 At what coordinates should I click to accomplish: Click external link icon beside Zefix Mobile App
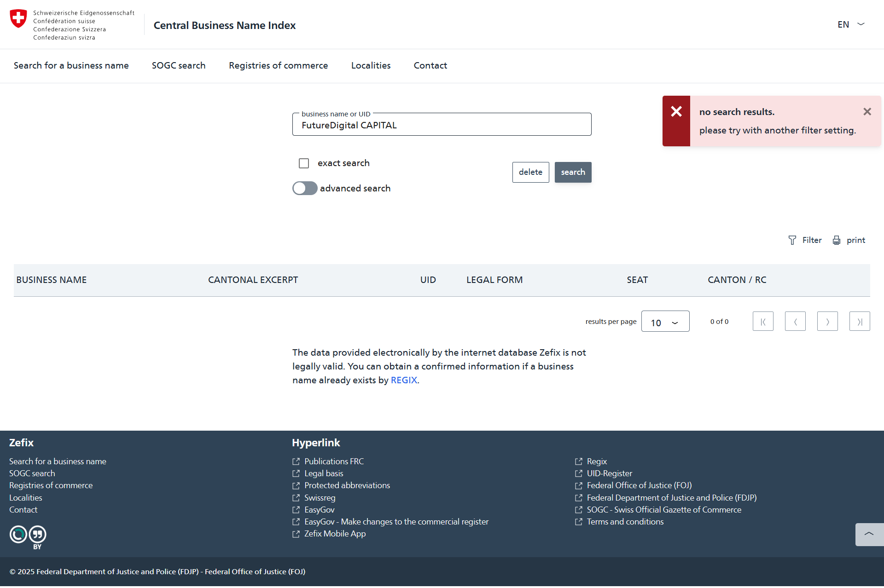(x=296, y=534)
